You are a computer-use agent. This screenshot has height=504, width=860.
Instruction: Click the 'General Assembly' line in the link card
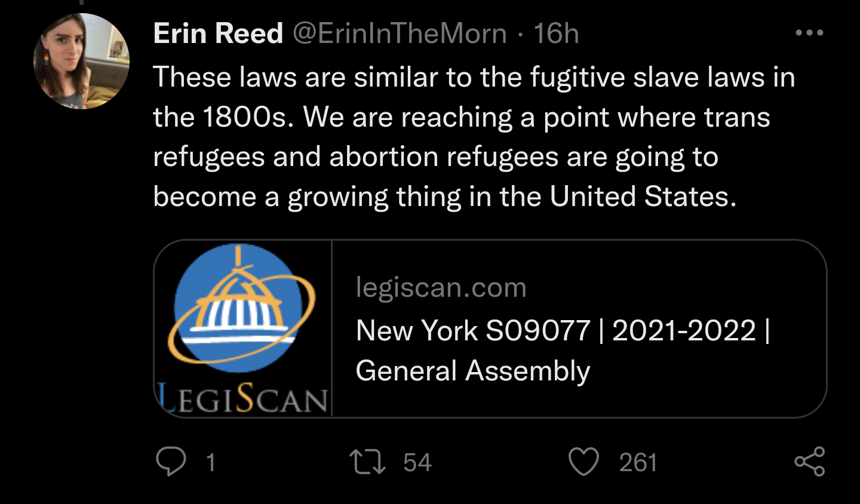pyautogui.click(x=472, y=371)
